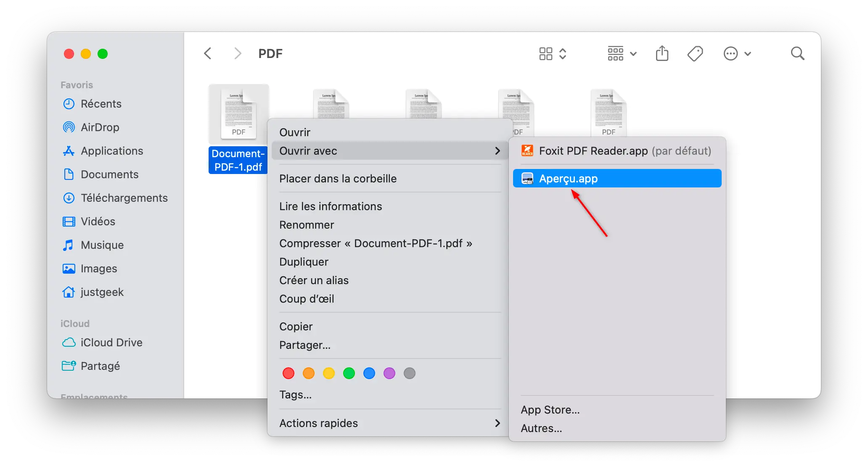Screen dimensions: 868x464
Task: Click the AirDrop icon in sidebar
Action: (69, 127)
